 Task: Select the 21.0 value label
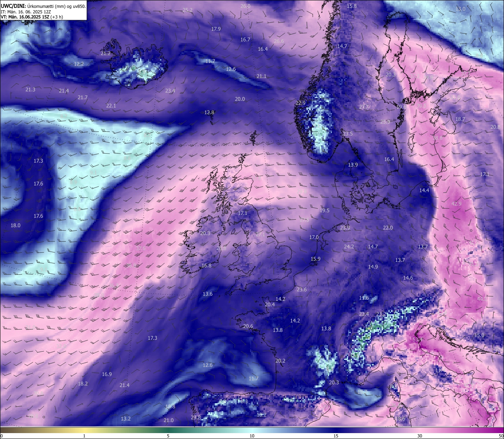pos(169,420)
